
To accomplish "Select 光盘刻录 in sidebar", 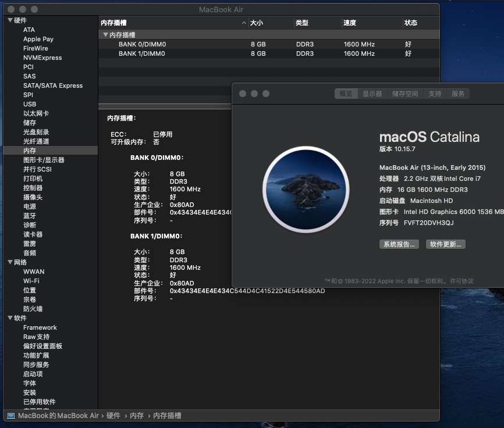I will 36,132.
